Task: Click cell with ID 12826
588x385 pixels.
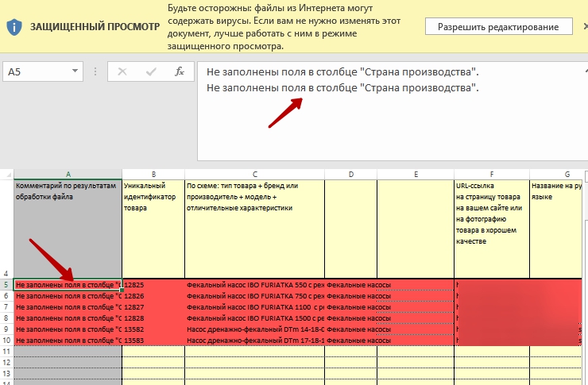Action: pyautogui.click(x=153, y=296)
